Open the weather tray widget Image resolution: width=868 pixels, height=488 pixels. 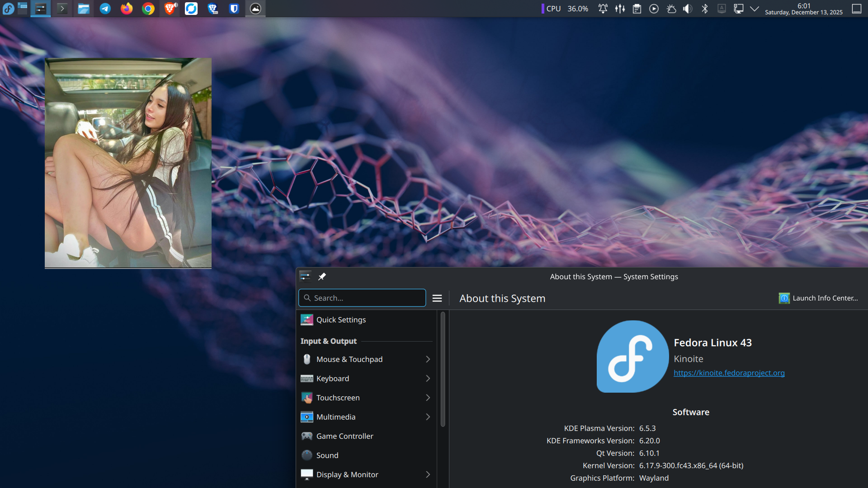point(671,9)
